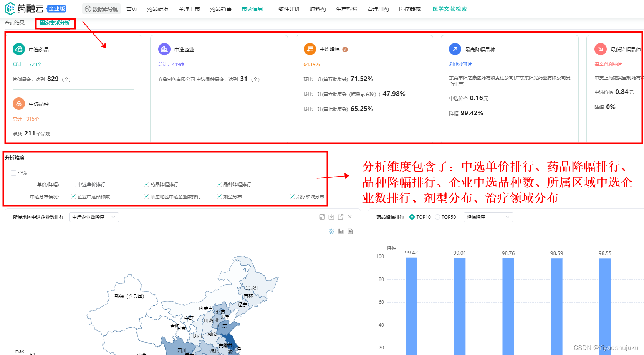Click the 98.59 bar in chart

pos(556,307)
